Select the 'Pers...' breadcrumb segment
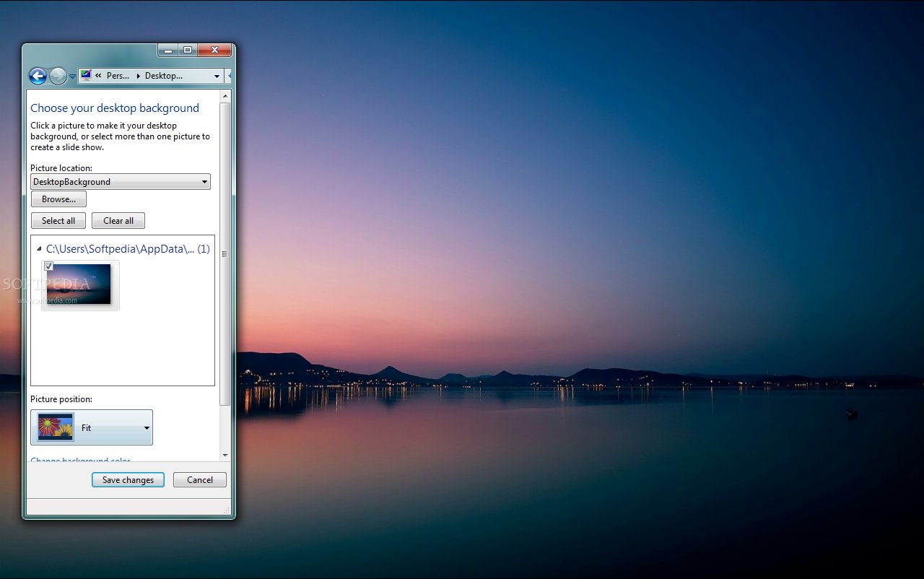 [118, 76]
